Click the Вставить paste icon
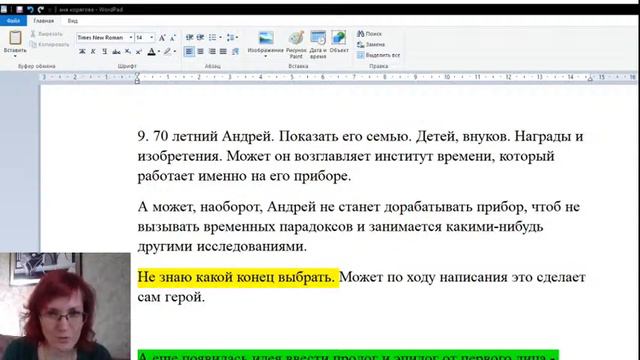This screenshot has height=360, width=640. 15,38
